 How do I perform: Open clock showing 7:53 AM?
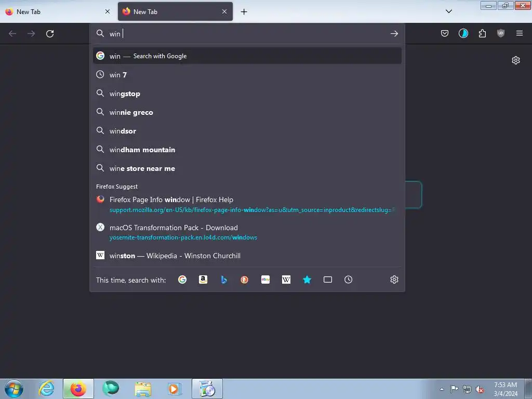[x=506, y=389]
